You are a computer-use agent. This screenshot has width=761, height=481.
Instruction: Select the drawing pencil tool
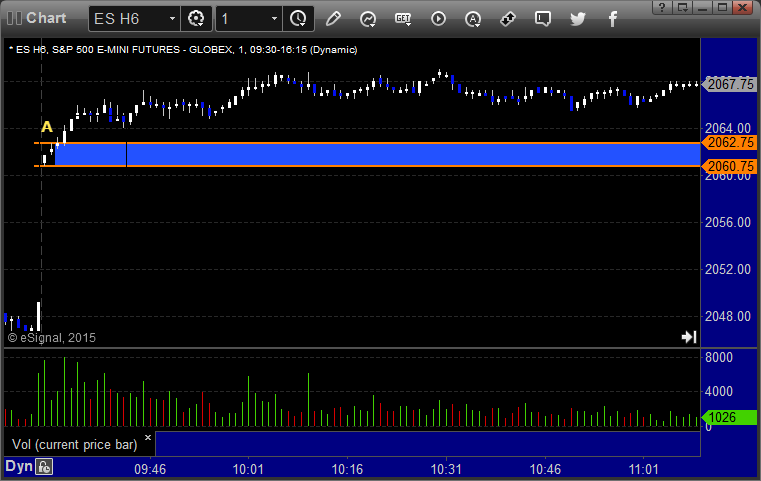click(x=333, y=19)
